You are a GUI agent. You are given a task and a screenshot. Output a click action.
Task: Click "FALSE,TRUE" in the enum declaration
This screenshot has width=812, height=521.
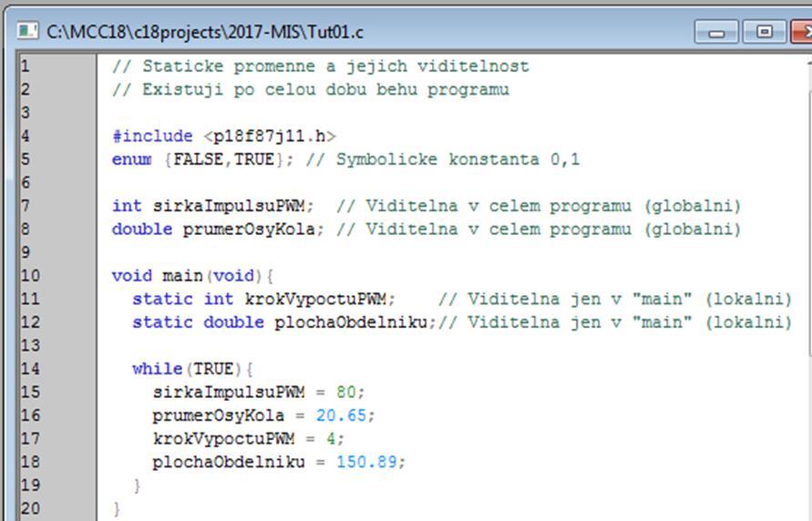click(223, 159)
